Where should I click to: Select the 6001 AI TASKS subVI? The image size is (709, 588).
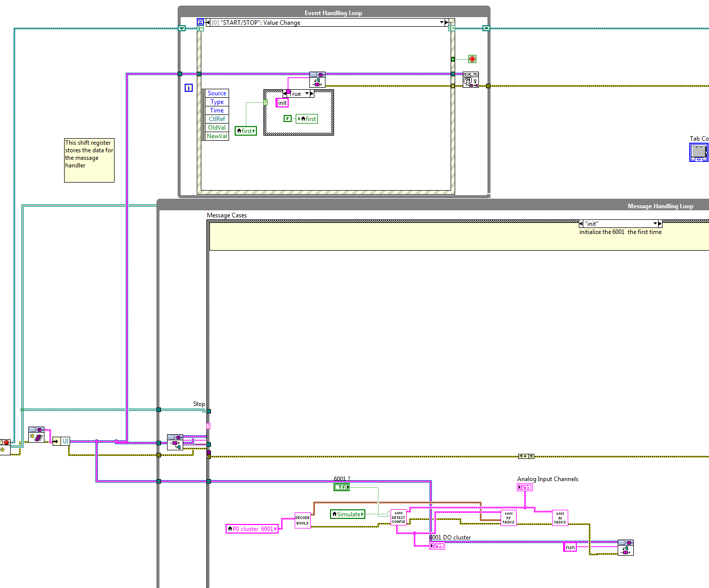[x=560, y=518]
